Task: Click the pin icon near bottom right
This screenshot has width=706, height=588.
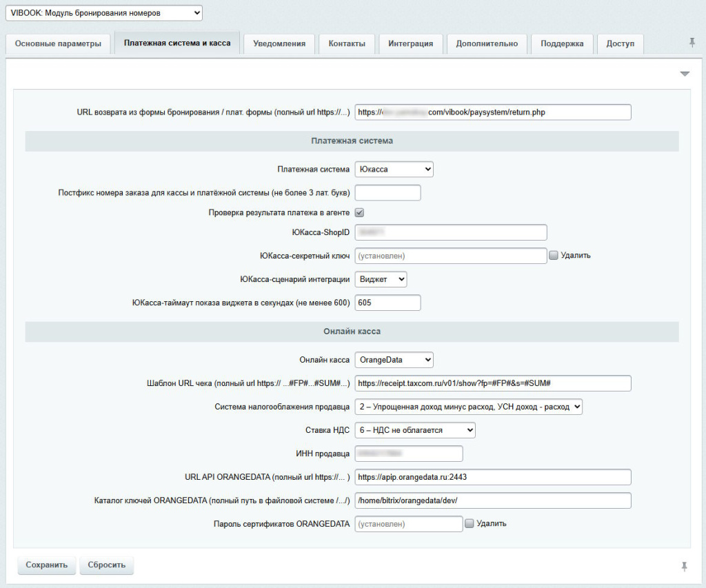Action: pyautogui.click(x=684, y=566)
